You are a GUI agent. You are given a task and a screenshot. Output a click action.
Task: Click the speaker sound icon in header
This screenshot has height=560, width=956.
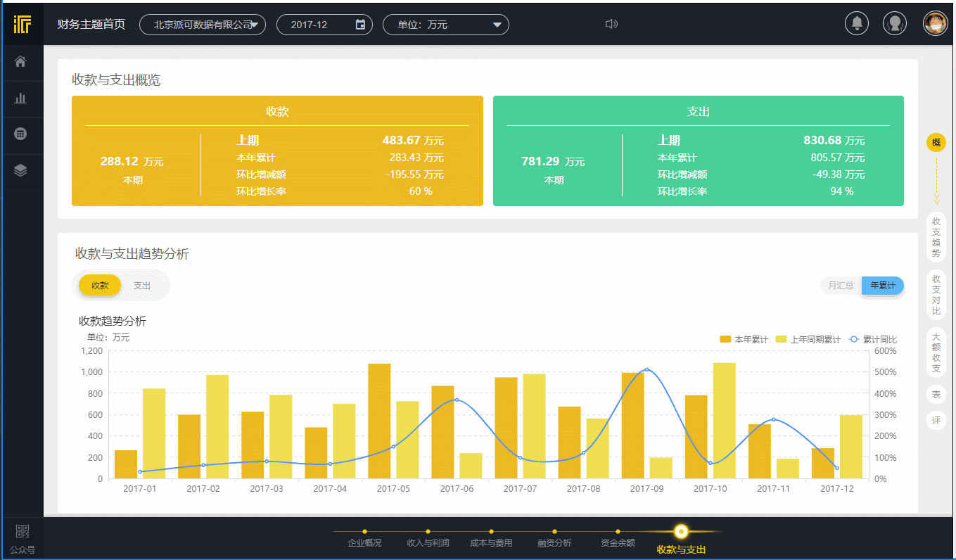tap(611, 25)
